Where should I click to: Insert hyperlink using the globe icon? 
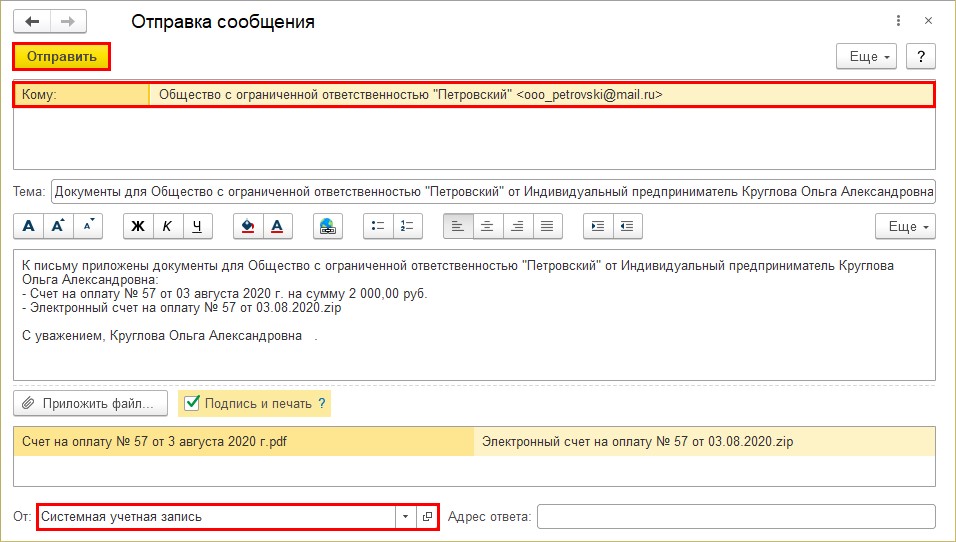(327, 226)
